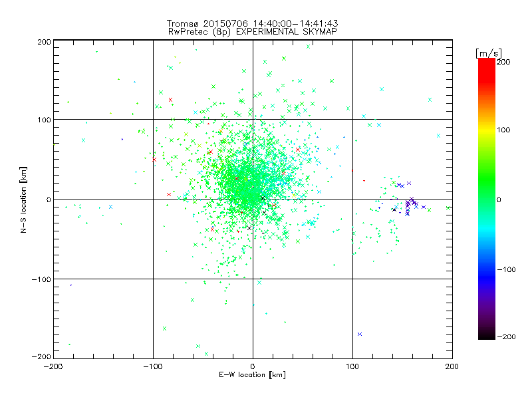
Task: Click the -100 label on the E-W axis
Action: pyautogui.click(x=153, y=366)
